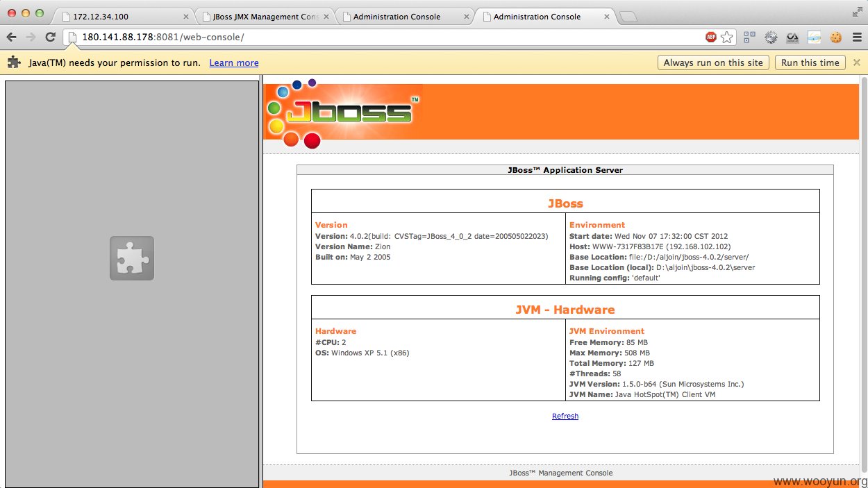Open the QR code extension icon
Screen dimensions: 868x488
tap(749, 37)
